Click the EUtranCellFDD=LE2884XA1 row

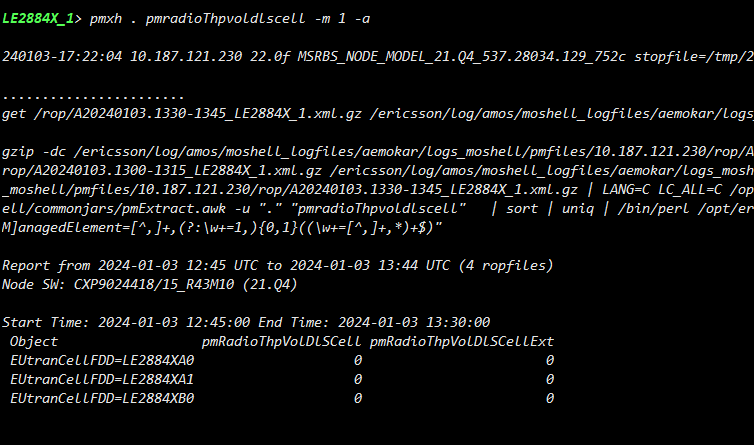[x=282, y=380]
